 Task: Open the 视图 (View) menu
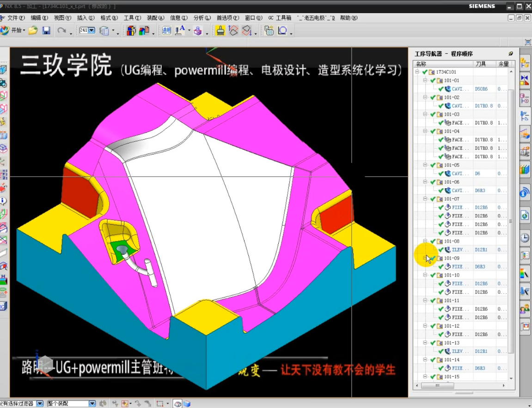pyautogui.click(x=62, y=18)
